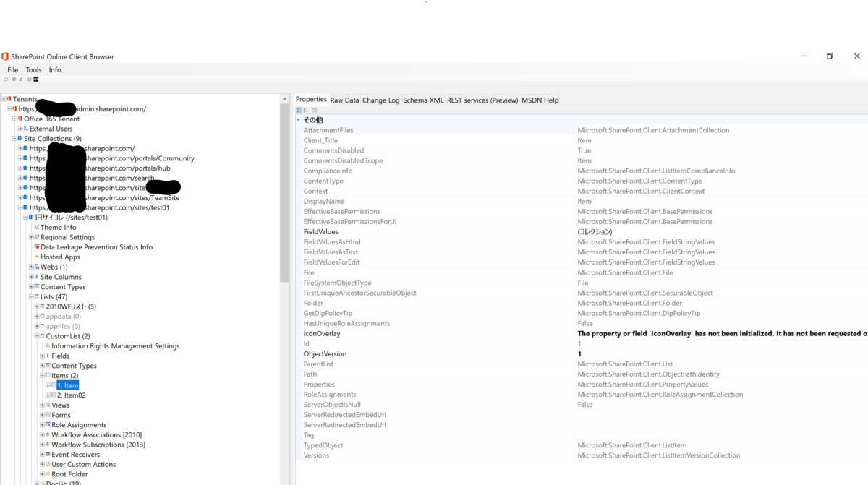Select the Fields node under CustomList

(61, 356)
